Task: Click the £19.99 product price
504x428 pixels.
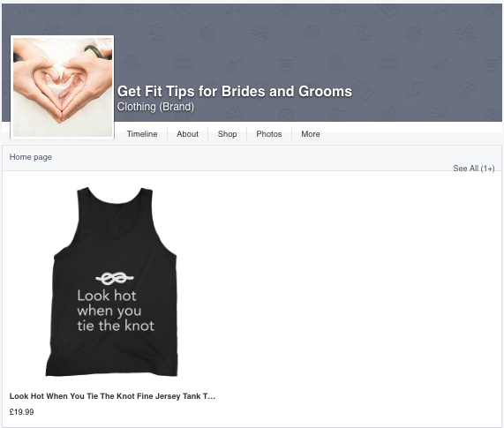Action: coord(21,412)
